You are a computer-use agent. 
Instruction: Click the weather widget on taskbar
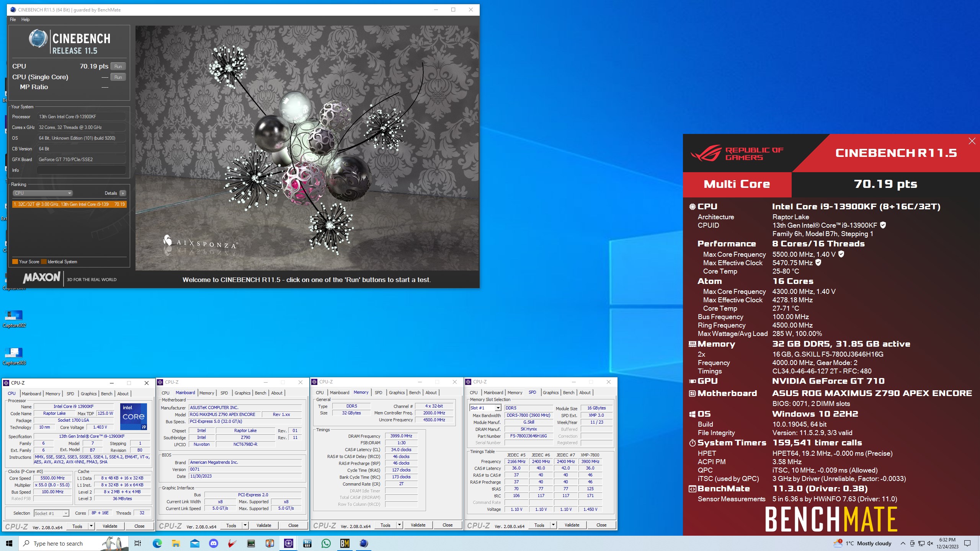(862, 543)
